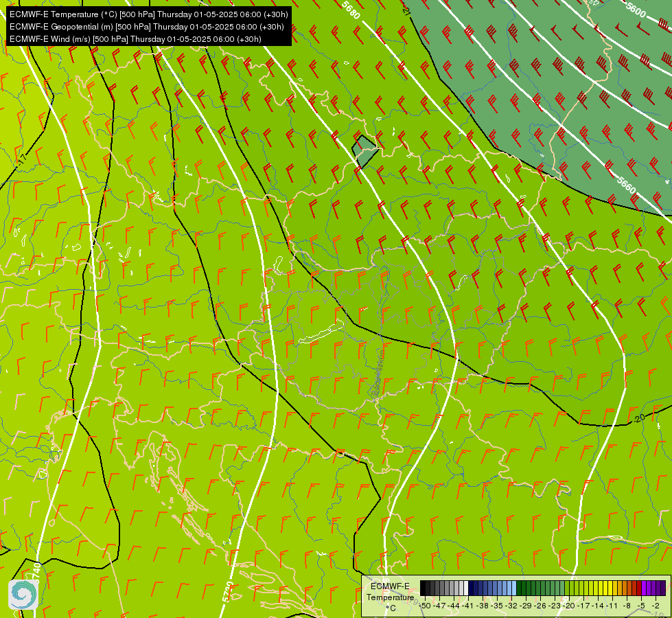Image resolution: width=672 pixels, height=618 pixels.
Task: Click the 5600 geopotential contour label
Action: (636, 10)
